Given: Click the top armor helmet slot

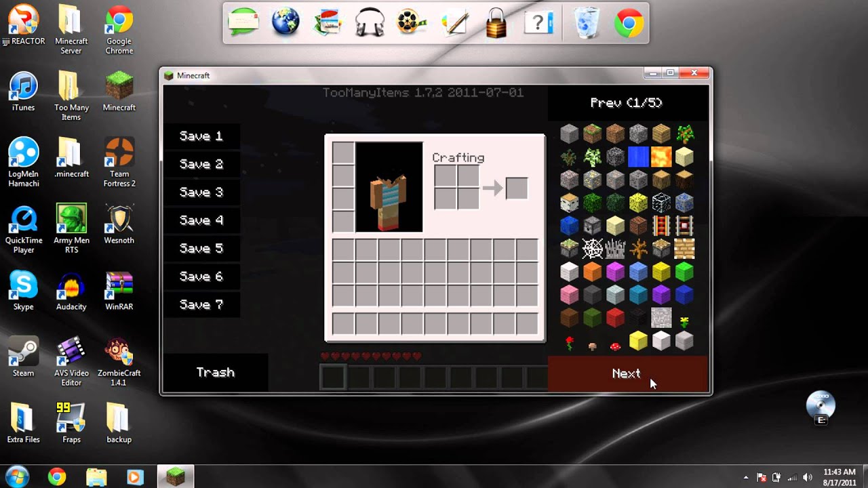Looking at the screenshot, I should (343, 152).
